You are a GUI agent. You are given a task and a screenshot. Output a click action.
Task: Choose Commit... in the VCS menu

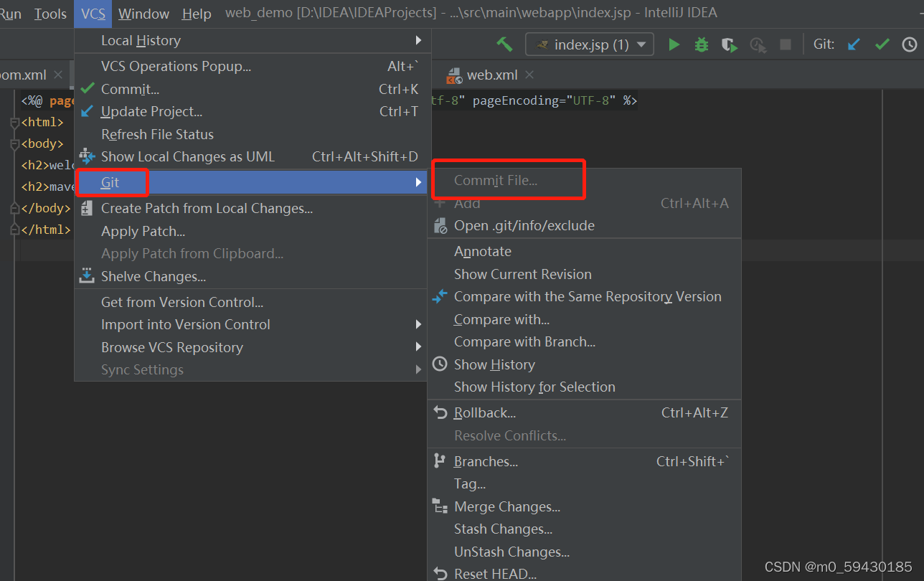[253, 89]
